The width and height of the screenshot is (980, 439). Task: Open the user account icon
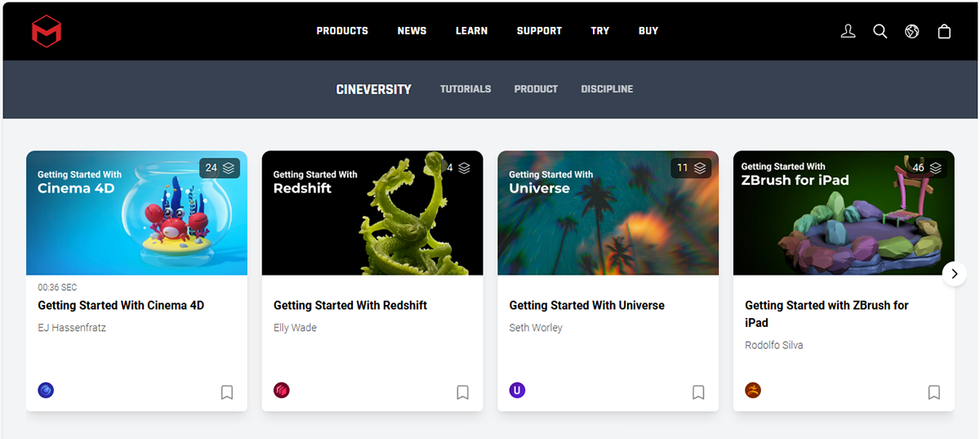click(x=849, y=32)
